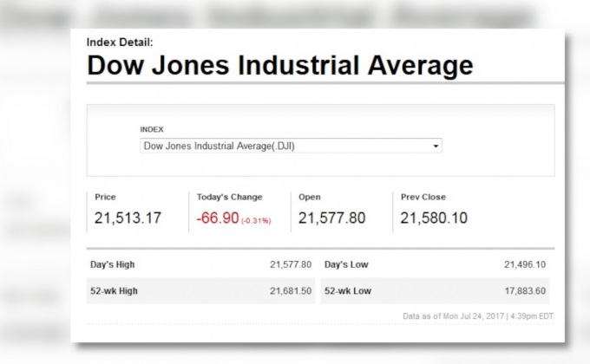Screen dimensions: 590x364
Task: Click the Prev Close label
Action: (423, 197)
